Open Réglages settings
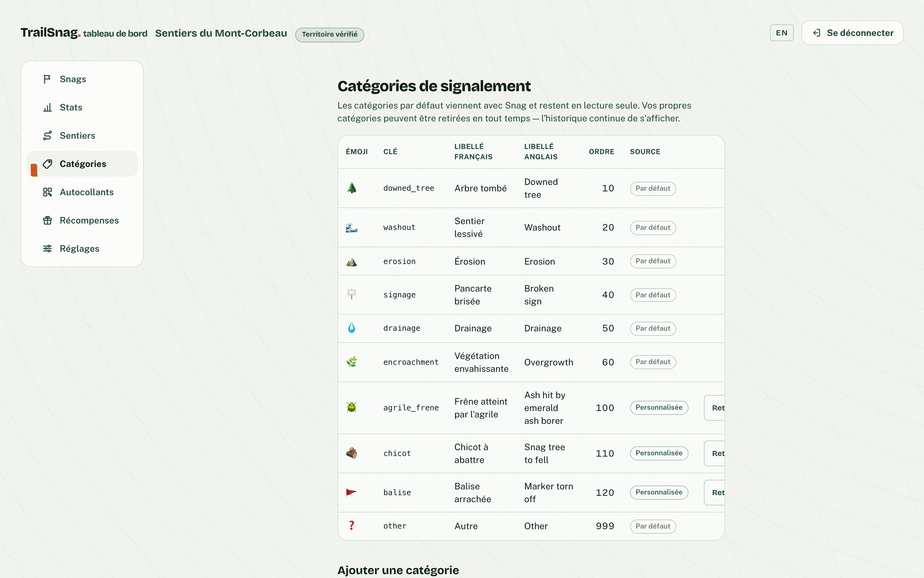 [82, 249]
